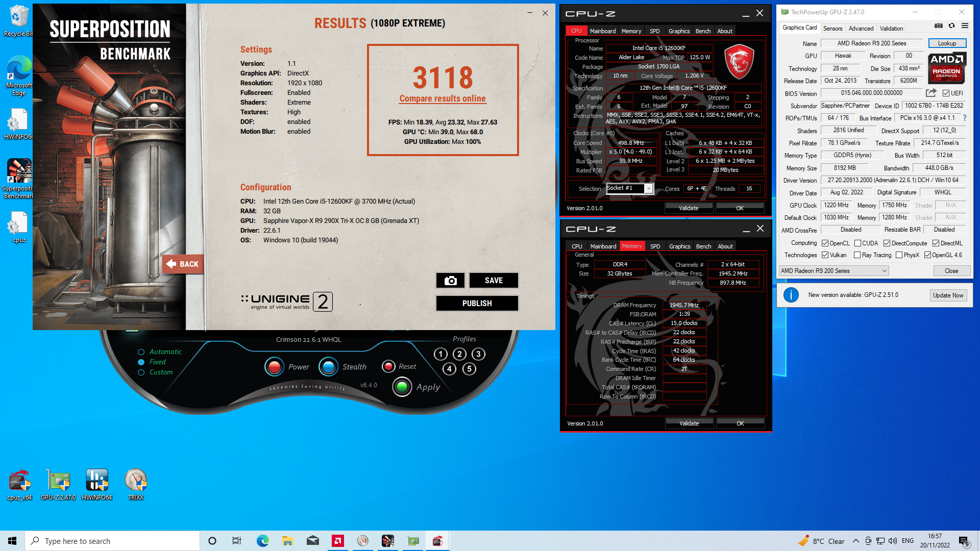Click BACK button in Superposition
The height and width of the screenshot is (551, 980).
tap(183, 264)
